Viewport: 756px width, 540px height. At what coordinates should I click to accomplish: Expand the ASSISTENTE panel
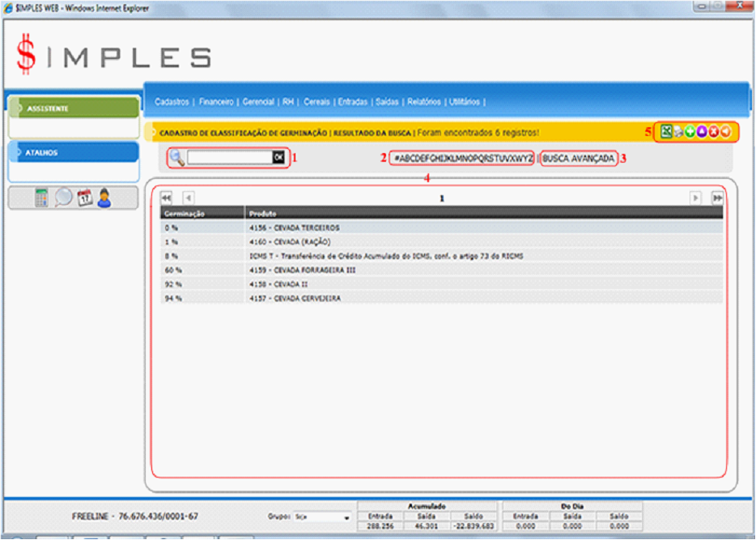[73, 108]
